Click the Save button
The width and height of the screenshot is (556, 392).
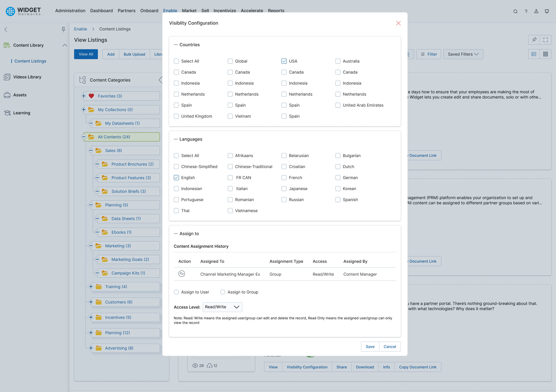[x=370, y=347]
